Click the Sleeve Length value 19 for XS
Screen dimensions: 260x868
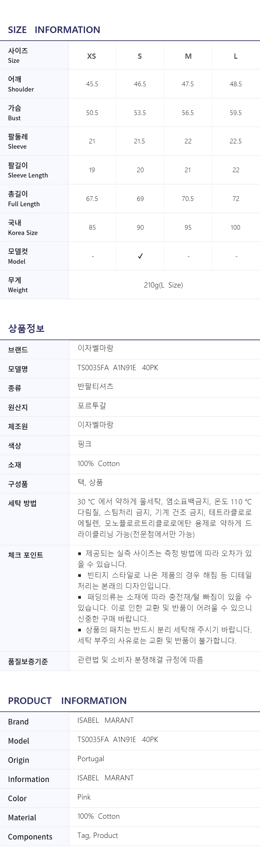pyautogui.click(x=92, y=170)
